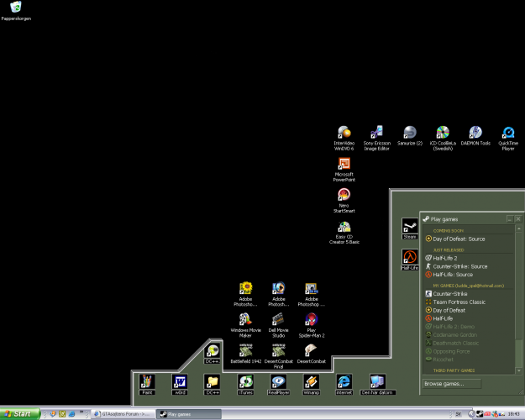
Task: Launch InterVideo WinDVD 6 shortcut
Action: click(x=344, y=133)
